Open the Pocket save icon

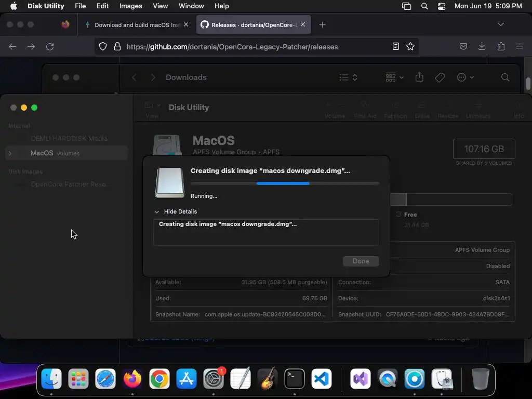(x=463, y=46)
